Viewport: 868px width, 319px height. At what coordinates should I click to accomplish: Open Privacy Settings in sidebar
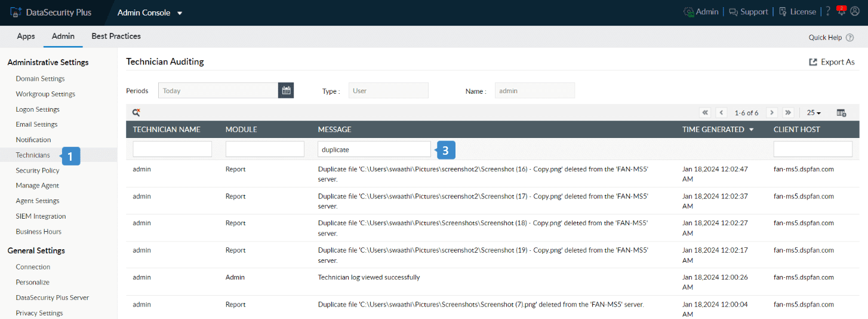point(39,313)
